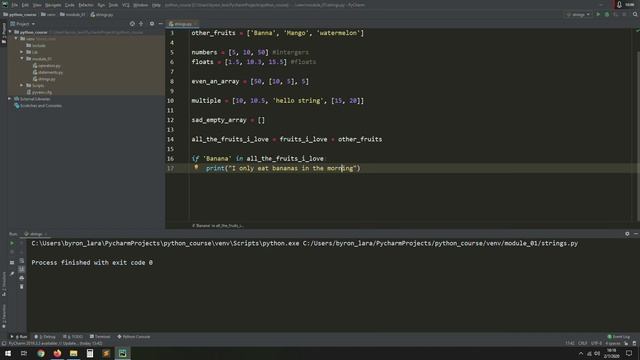Open operators.py in the Project tree
Image resolution: width=640 pixels, height=360 pixels.
tap(47, 66)
